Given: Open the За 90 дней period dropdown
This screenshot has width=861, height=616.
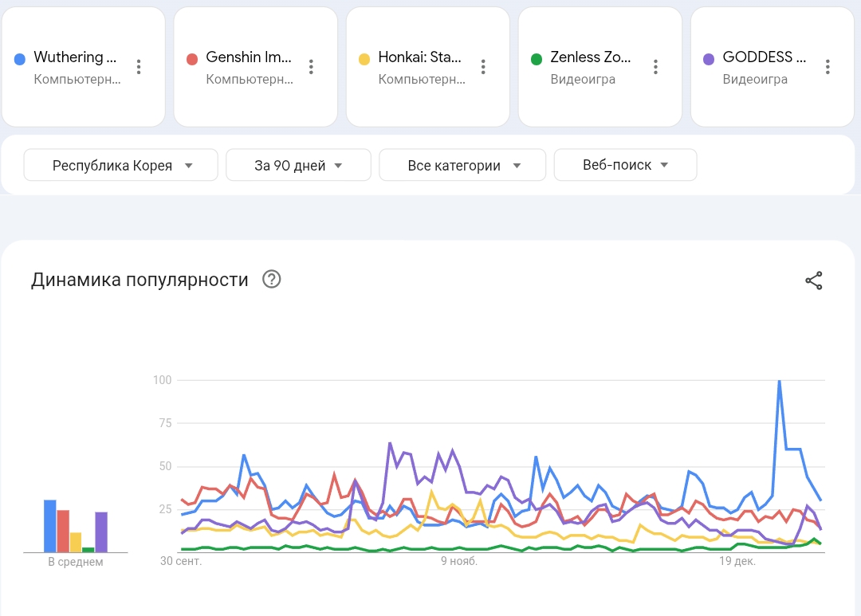Looking at the screenshot, I should [298, 166].
